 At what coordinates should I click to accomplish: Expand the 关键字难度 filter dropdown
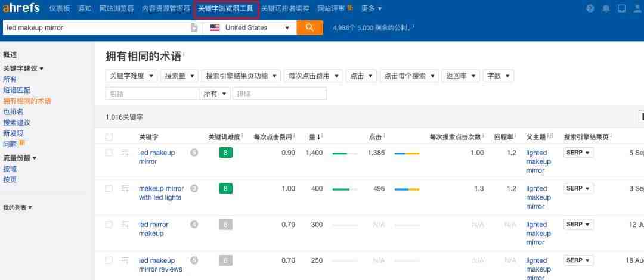tap(131, 76)
